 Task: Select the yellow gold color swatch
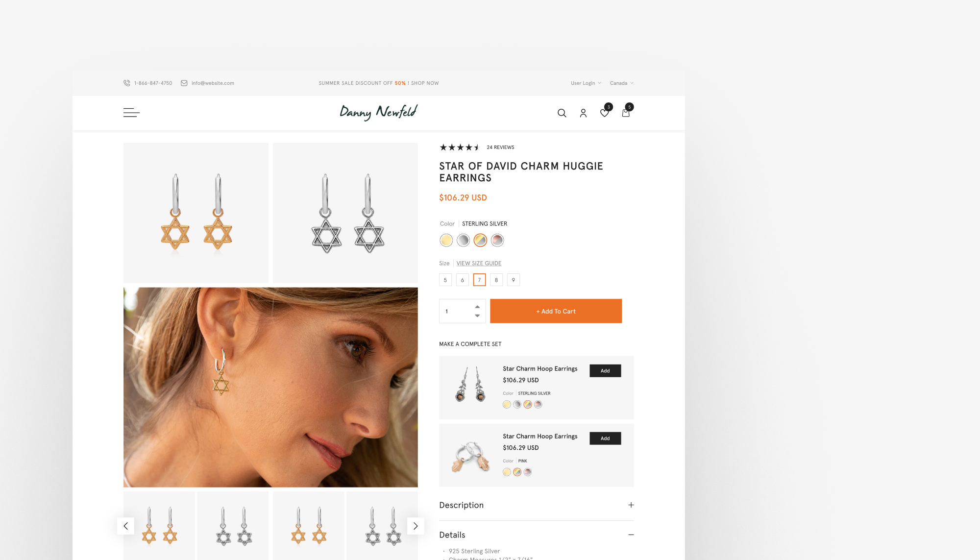click(446, 240)
